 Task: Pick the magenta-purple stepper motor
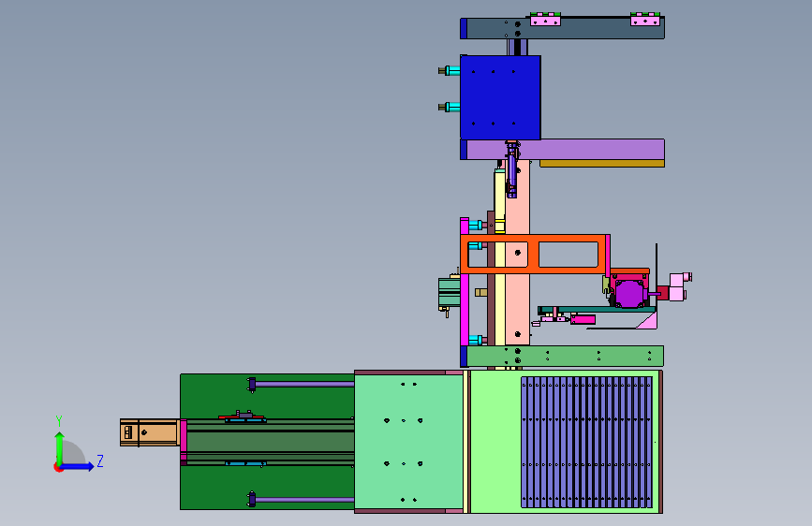click(x=628, y=294)
